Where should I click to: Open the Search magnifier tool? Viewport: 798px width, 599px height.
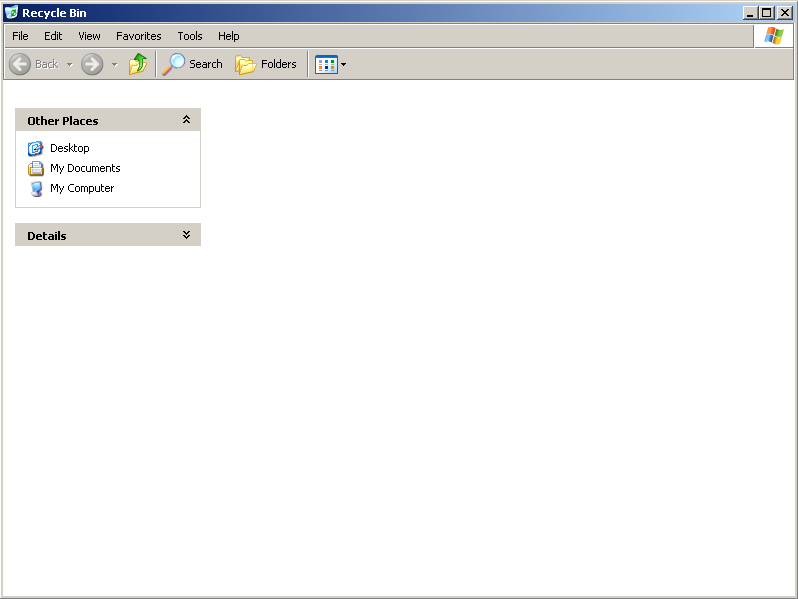pyautogui.click(x=192, y=64)
